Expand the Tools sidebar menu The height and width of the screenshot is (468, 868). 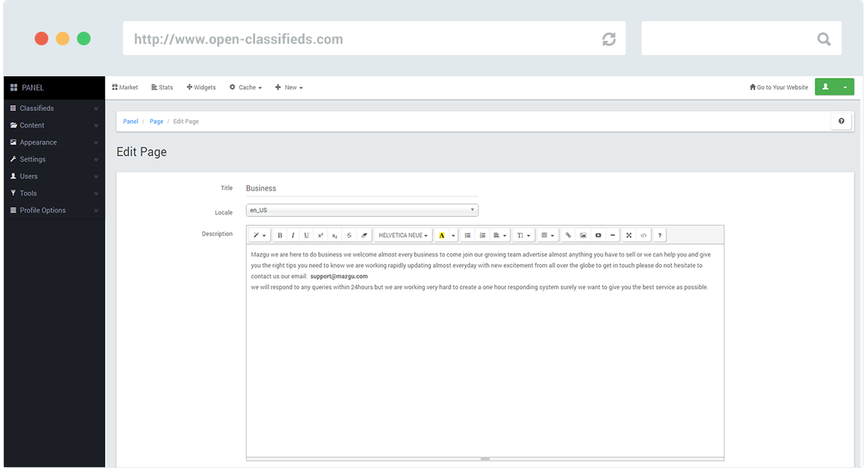point(54,193)
